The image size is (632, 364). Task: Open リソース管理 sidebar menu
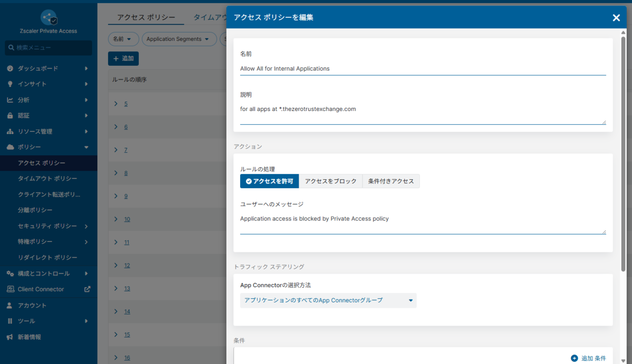coord(48,132)
